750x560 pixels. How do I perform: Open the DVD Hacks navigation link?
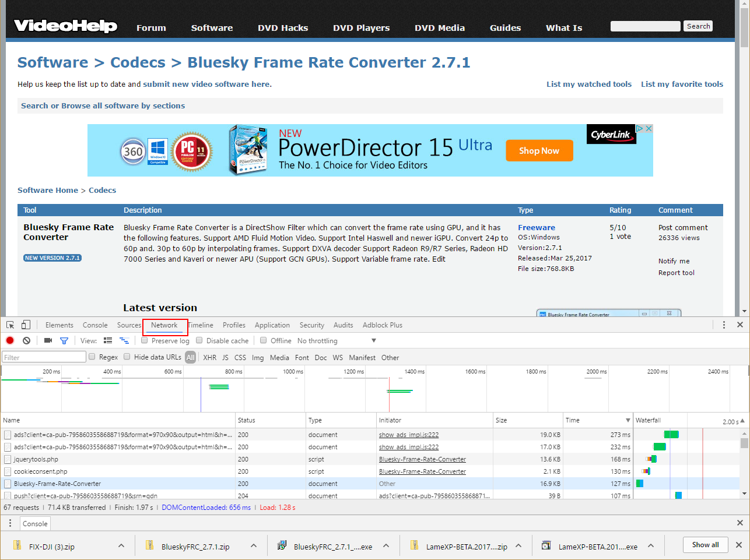[x=283, y=28]
